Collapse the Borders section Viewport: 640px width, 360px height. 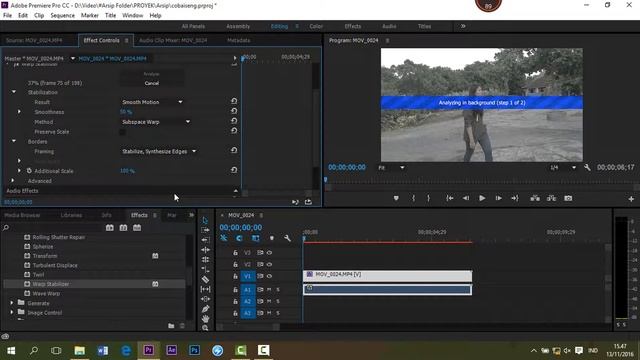(14, 141)
